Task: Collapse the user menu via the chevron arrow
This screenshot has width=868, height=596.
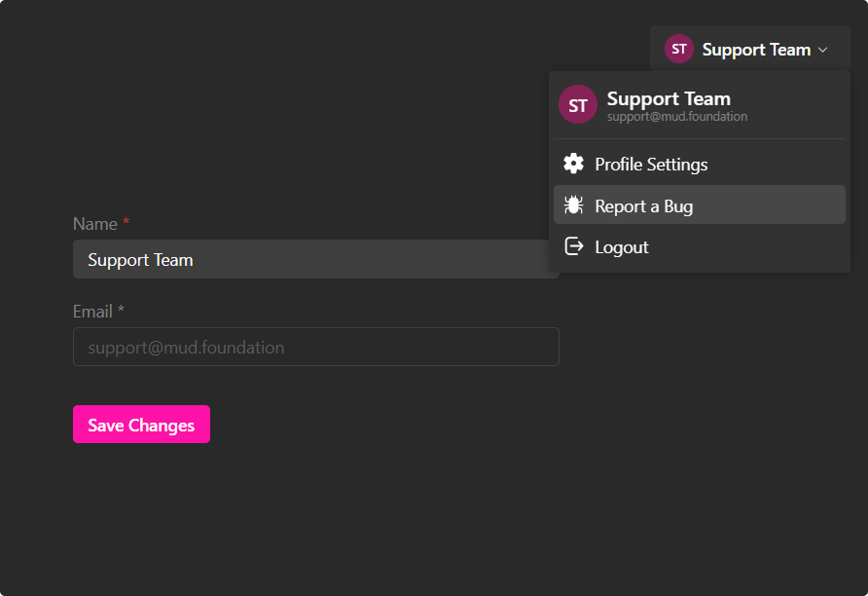Action: (x=823, y=50)
